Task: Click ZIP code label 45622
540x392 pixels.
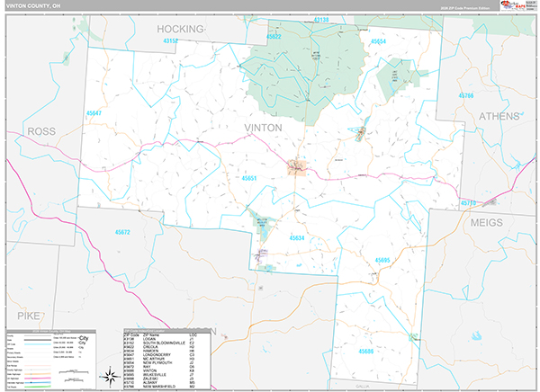Action: click(274, 37)
